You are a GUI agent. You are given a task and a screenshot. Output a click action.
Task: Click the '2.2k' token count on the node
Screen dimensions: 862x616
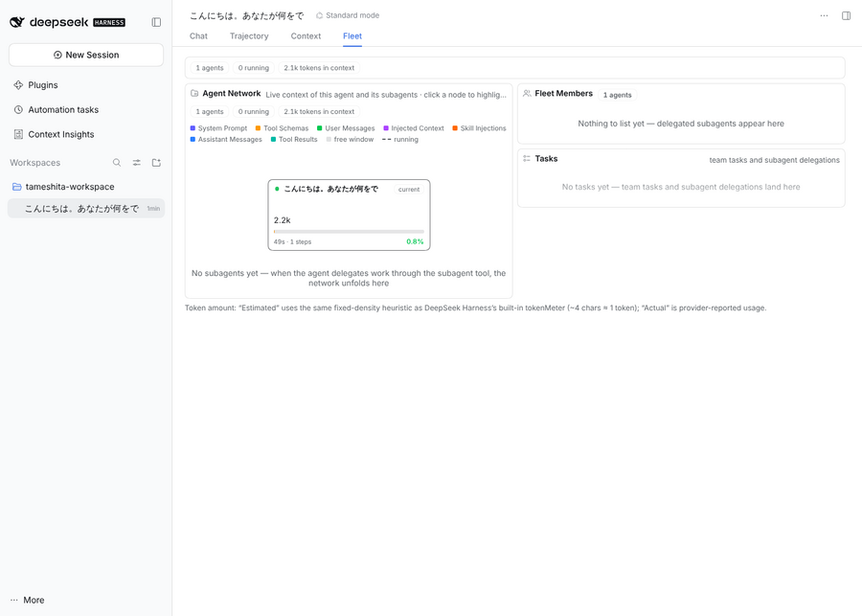tap(282, 220)
